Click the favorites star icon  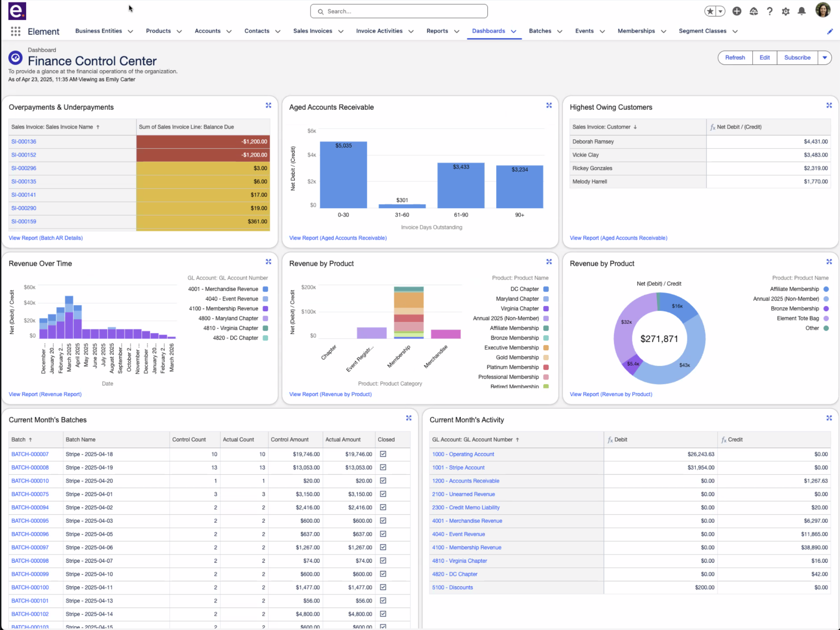(x=710, y=11)
